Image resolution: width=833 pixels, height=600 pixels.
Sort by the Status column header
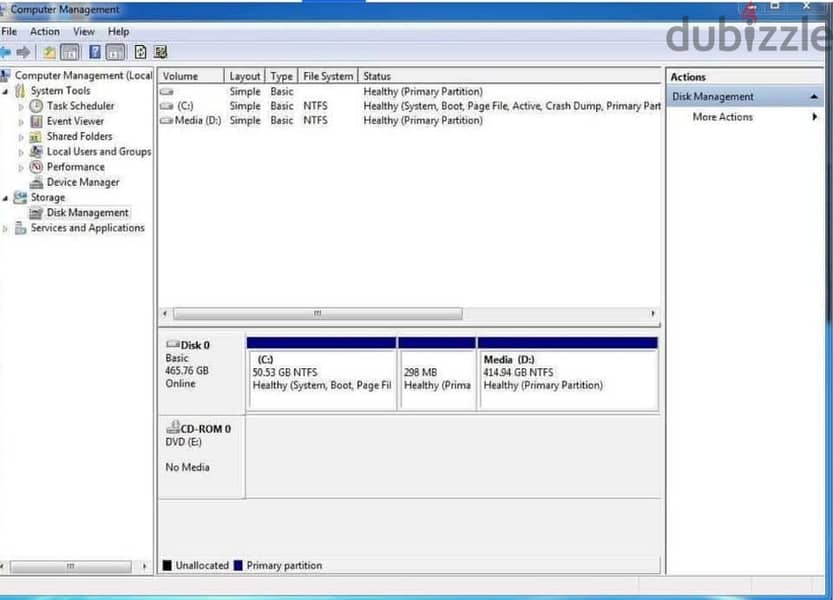tap(510, 76)
